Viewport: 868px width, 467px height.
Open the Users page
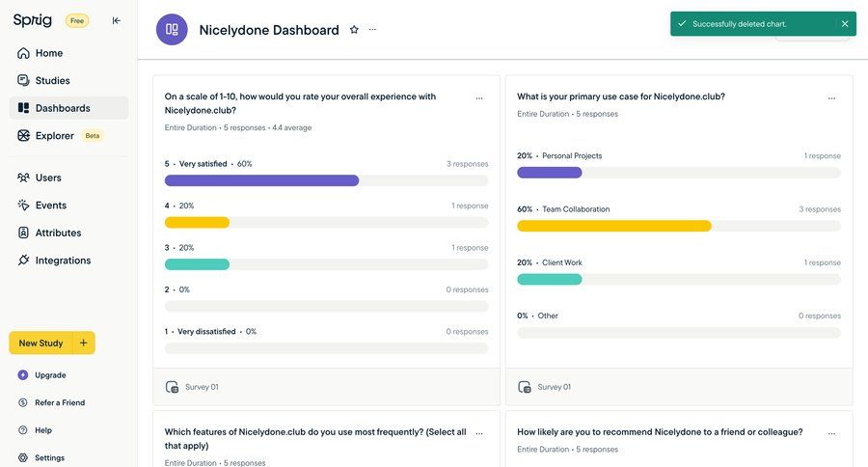pyautogui.click(x=48, y=178)
